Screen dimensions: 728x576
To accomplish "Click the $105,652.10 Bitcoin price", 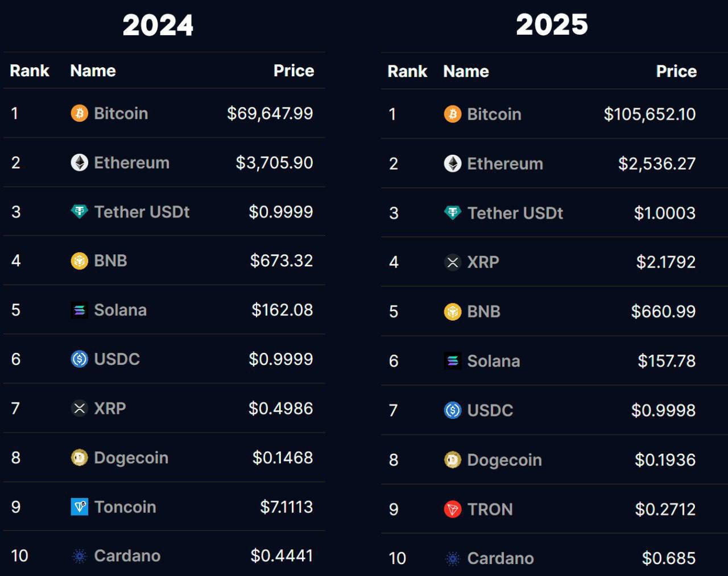I will (650, 114).
